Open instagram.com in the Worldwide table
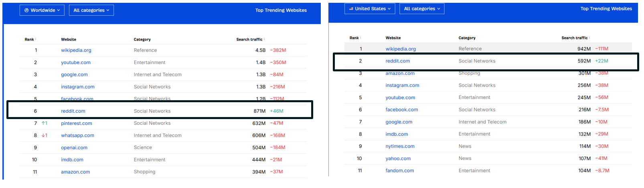This screenshot has height=188, width=644. point(78,87)
